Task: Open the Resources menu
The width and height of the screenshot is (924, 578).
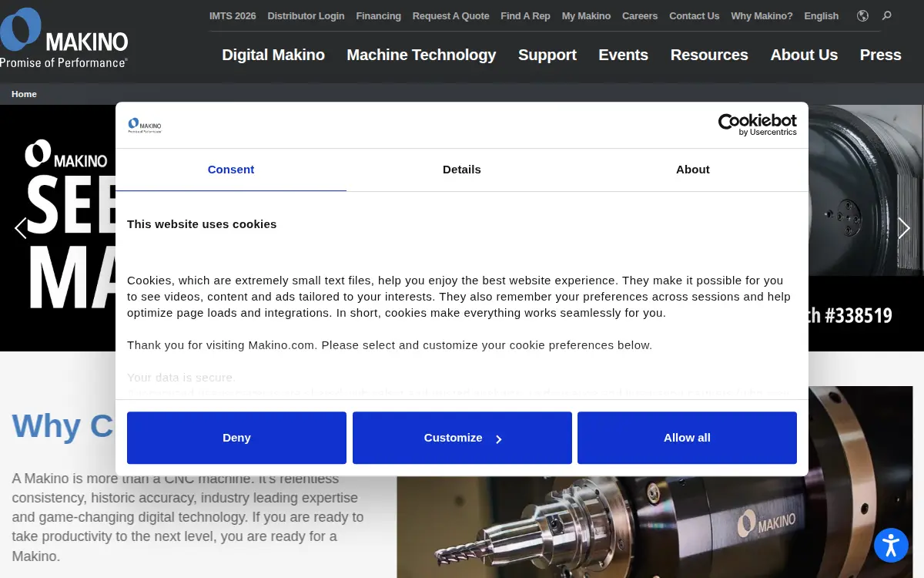Action: (709, 55)
